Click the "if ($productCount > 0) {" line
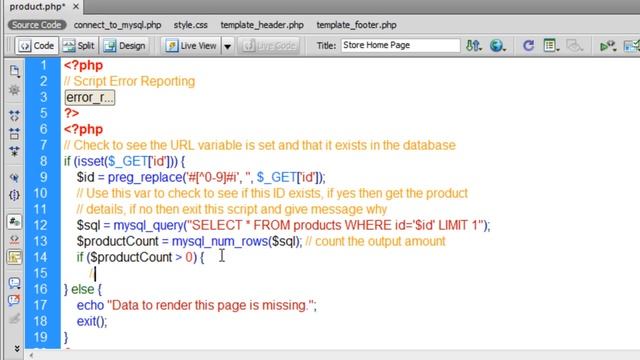 click(x=140, y=257)
